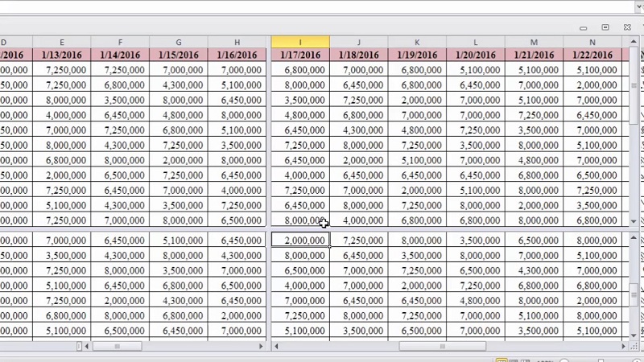
Task: Click the 1/14/2016 date header cell
Action: coord(120,55)
